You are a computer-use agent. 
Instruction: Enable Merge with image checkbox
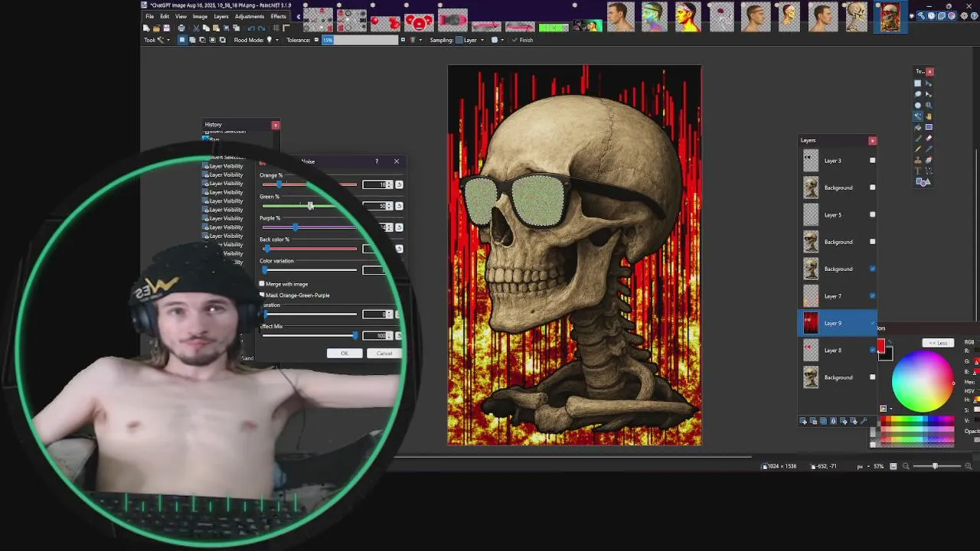(x=262, y=284)
